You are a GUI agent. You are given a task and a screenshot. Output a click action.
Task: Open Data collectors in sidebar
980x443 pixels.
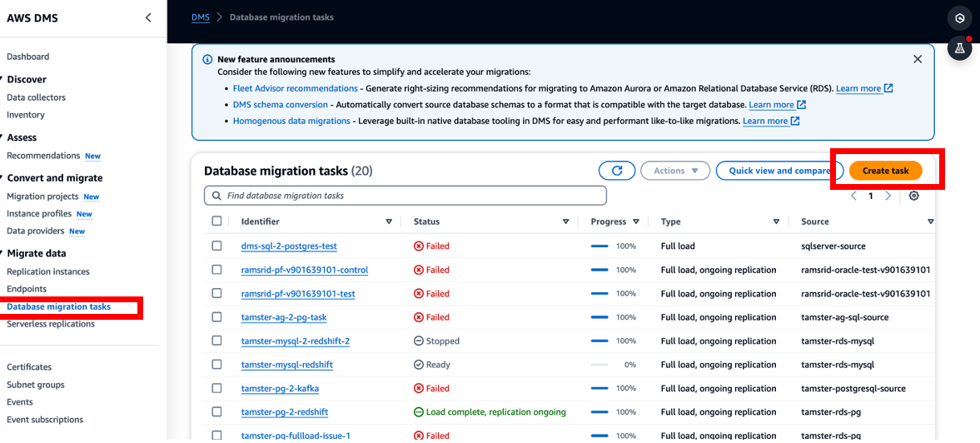(x=37, y=97)
